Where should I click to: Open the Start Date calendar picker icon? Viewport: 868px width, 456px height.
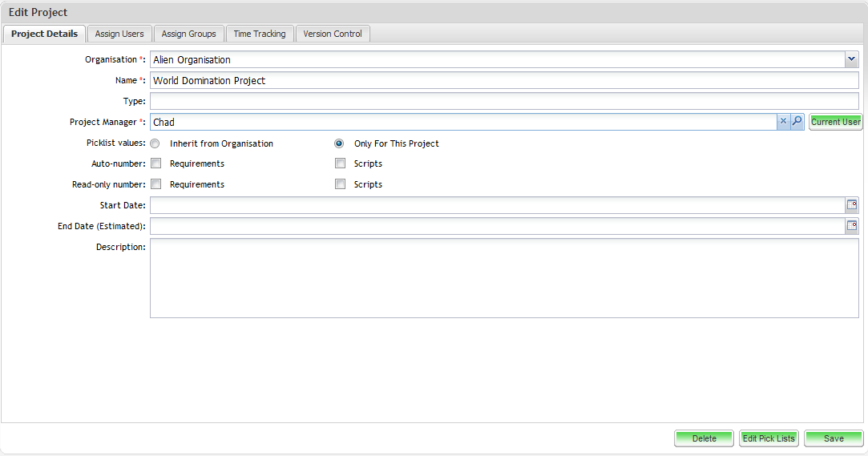pos(851,205)
